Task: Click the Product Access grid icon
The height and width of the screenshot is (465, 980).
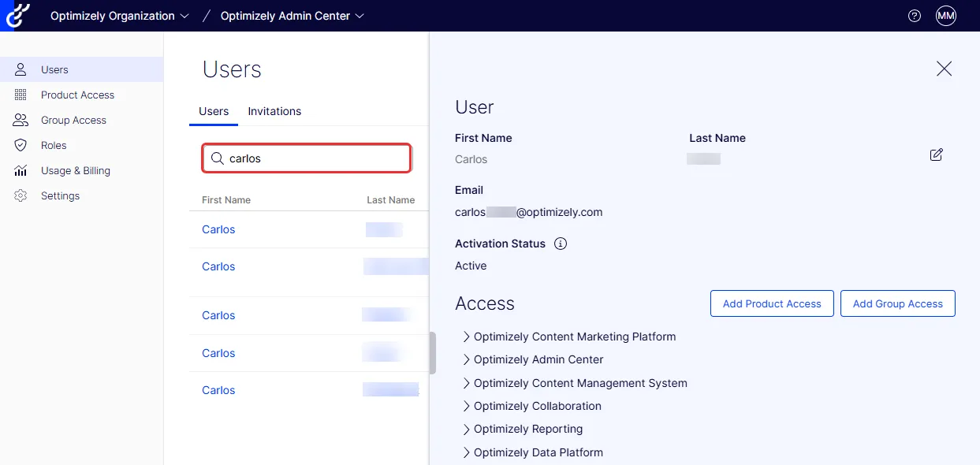Action: [21, 95]
